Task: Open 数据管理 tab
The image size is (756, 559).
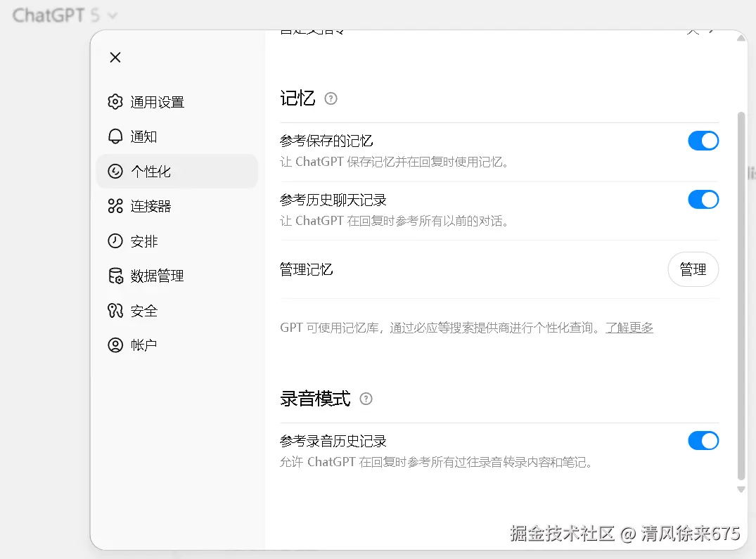Action: [177, 276]
